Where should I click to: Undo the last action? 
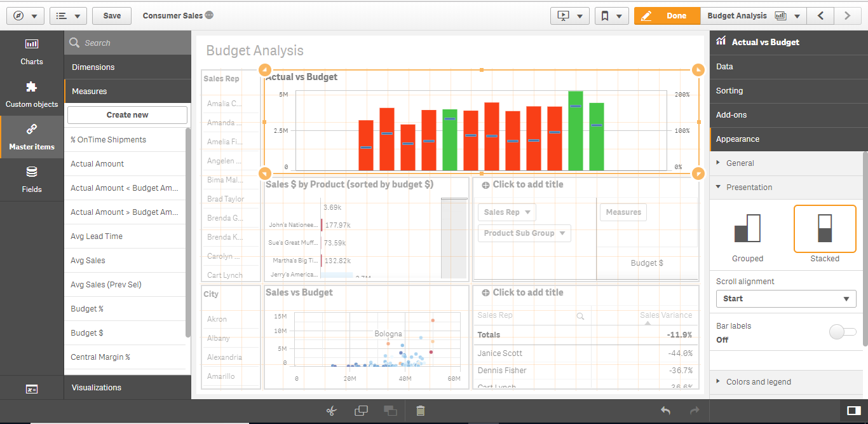(x=665, y=411)
